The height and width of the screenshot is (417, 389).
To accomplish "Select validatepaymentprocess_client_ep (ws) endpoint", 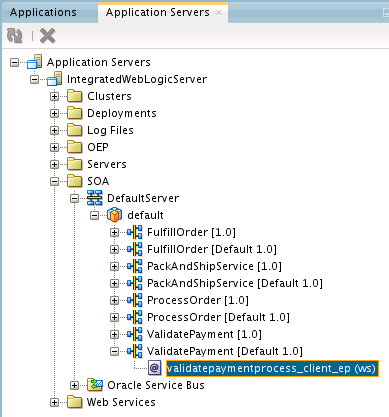I will point(272,369).
